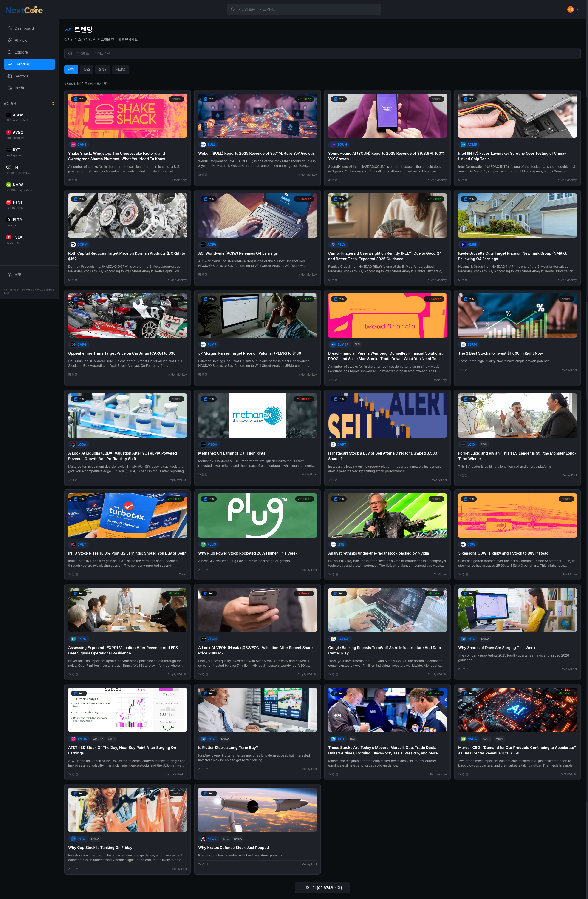The height and width of the screenshot is (899, 588).
Task: Switch to the 전체 tab
Action: 71,69
